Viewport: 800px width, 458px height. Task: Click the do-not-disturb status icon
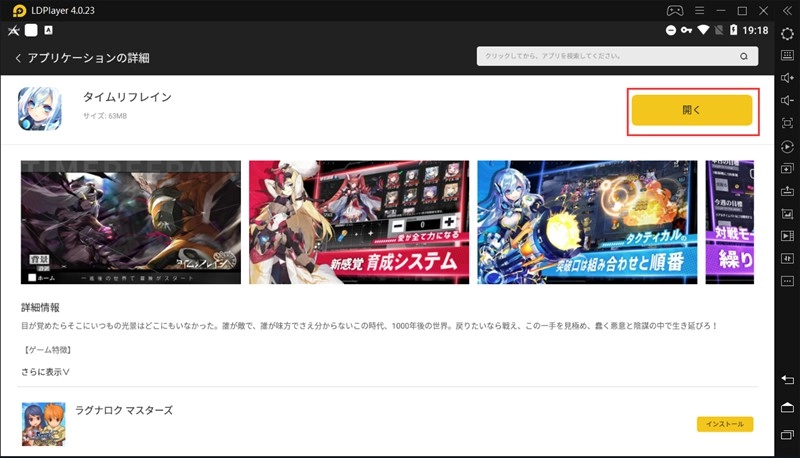(671, 30)
